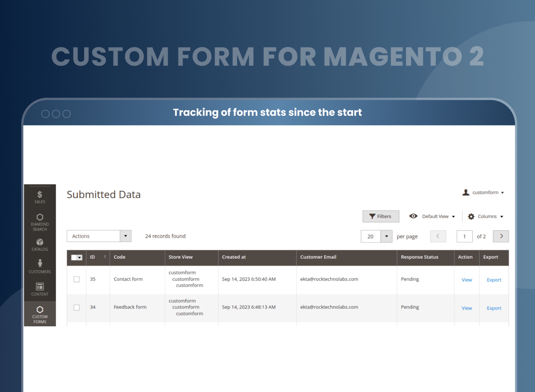Open the Customers person icon
Screen dimensions: 535x392
click(x=40, y=263)
